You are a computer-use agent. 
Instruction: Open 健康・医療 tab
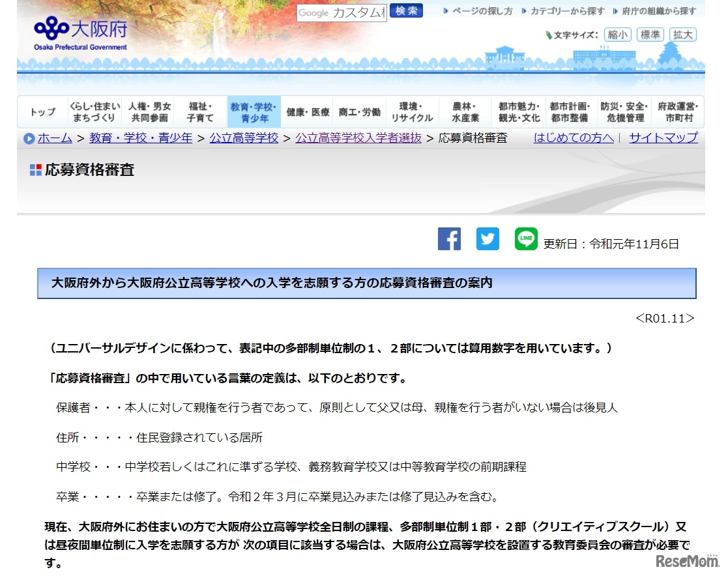308,112
